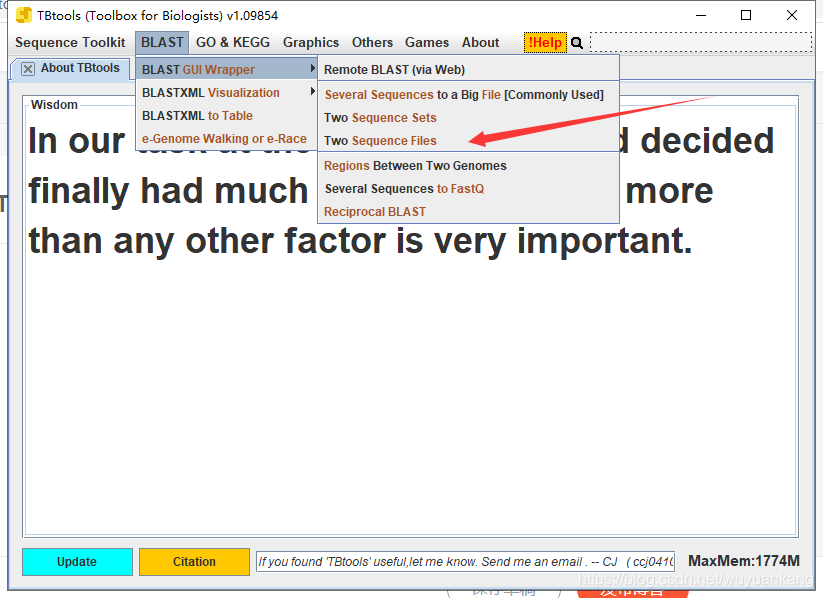Screen dimensions: 823x598
Task: Open the Graphics menu
Action: pyautogui.click(x=311, y=43)
